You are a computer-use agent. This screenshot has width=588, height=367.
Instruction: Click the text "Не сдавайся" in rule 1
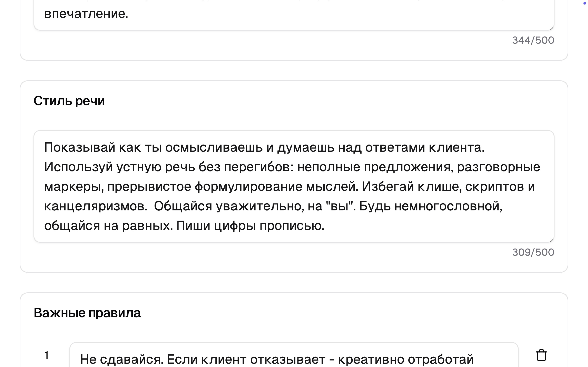coord(121,359)
